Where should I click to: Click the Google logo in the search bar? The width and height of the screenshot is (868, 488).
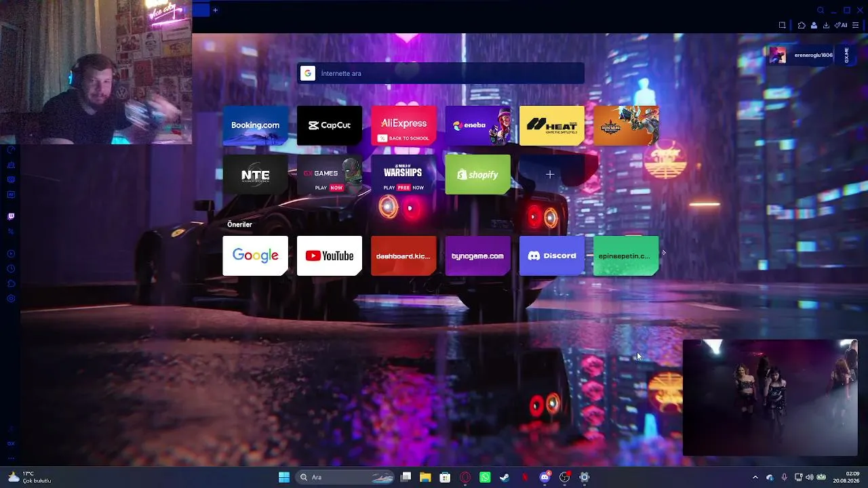tap(308, 73)
